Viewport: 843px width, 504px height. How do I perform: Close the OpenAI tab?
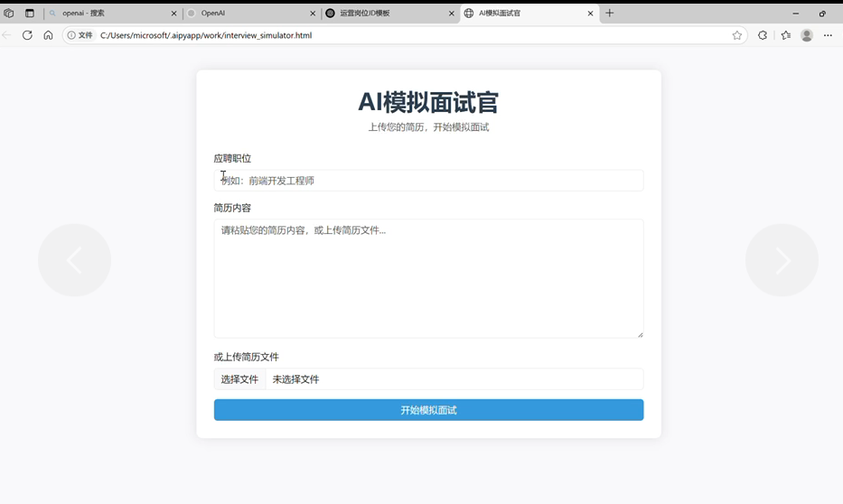313,14
